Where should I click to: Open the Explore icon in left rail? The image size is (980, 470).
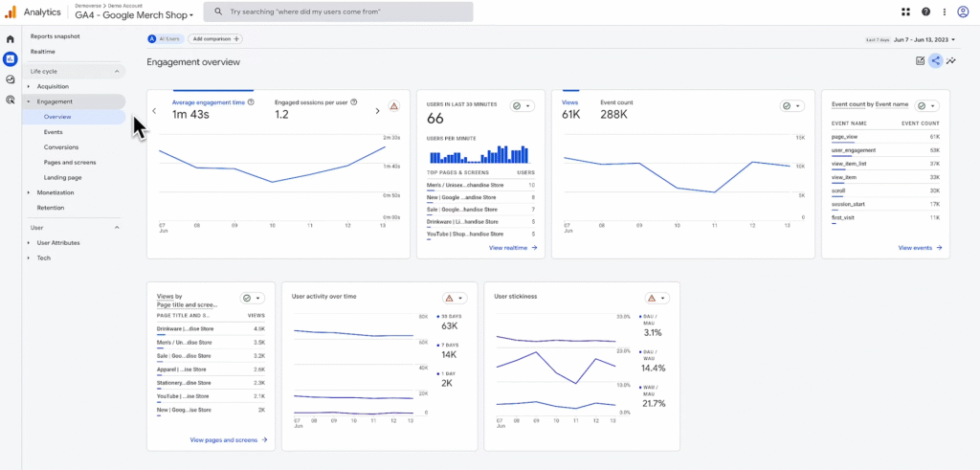(x=10, y=79)
